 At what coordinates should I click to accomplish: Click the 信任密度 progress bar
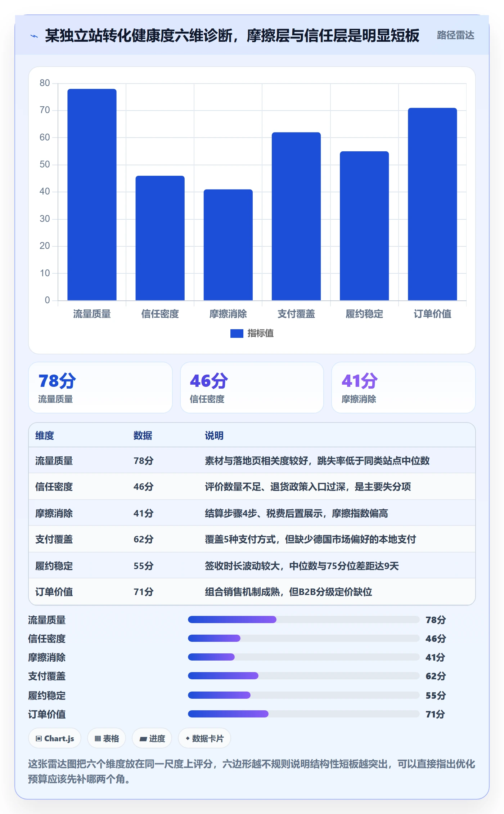tap(304, 638)
